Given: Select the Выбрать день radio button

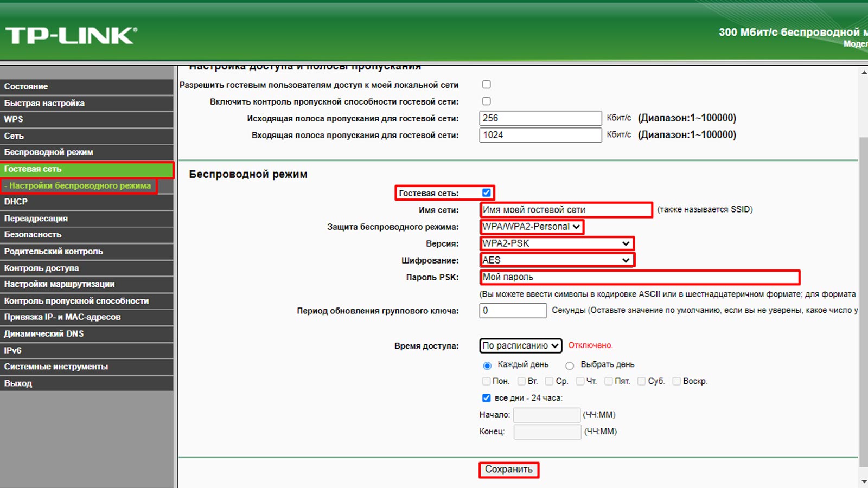Looking at the screenshot, I should (570, 365).
